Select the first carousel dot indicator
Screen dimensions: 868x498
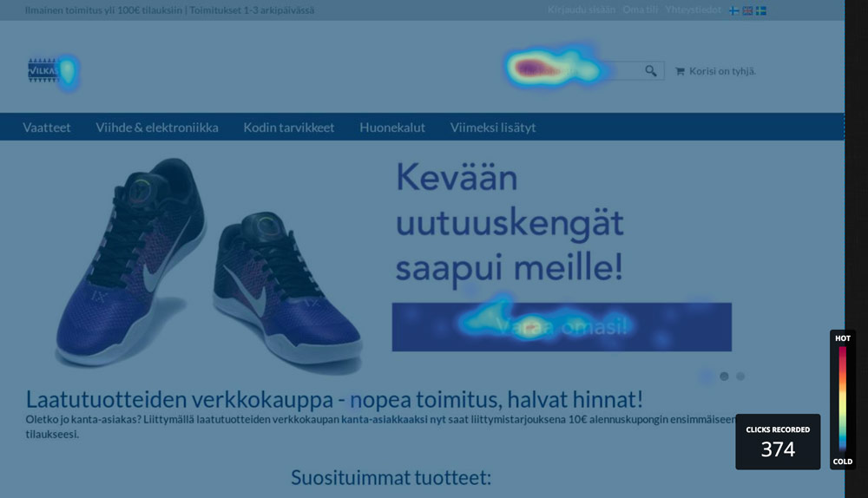[707, 377]
